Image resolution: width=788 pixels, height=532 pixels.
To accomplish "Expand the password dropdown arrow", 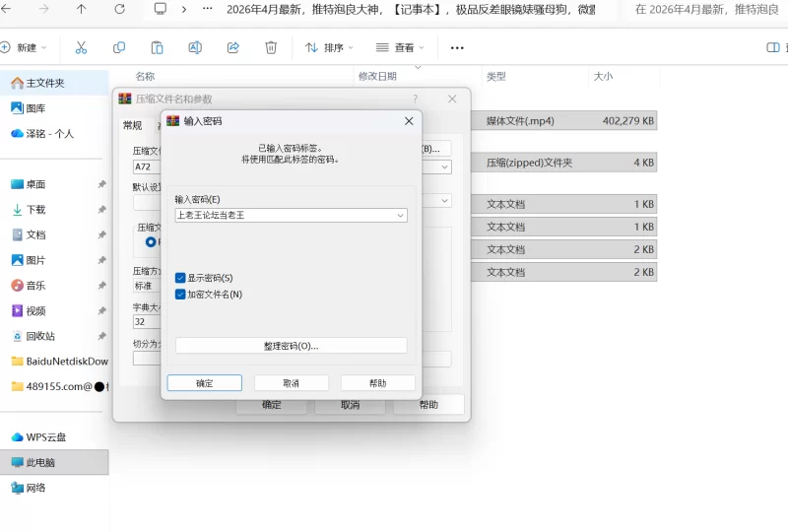I will 400,215.
